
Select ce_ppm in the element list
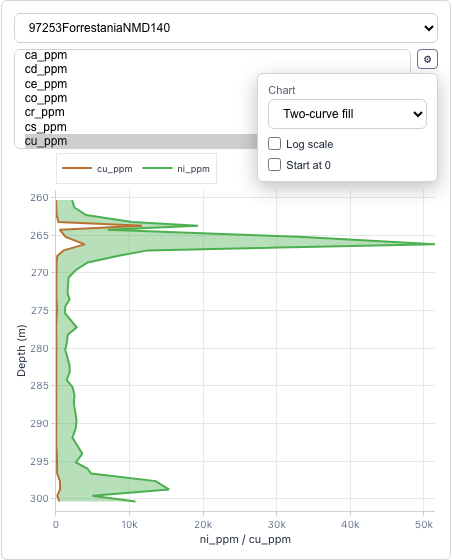click(x=46, y=84)
